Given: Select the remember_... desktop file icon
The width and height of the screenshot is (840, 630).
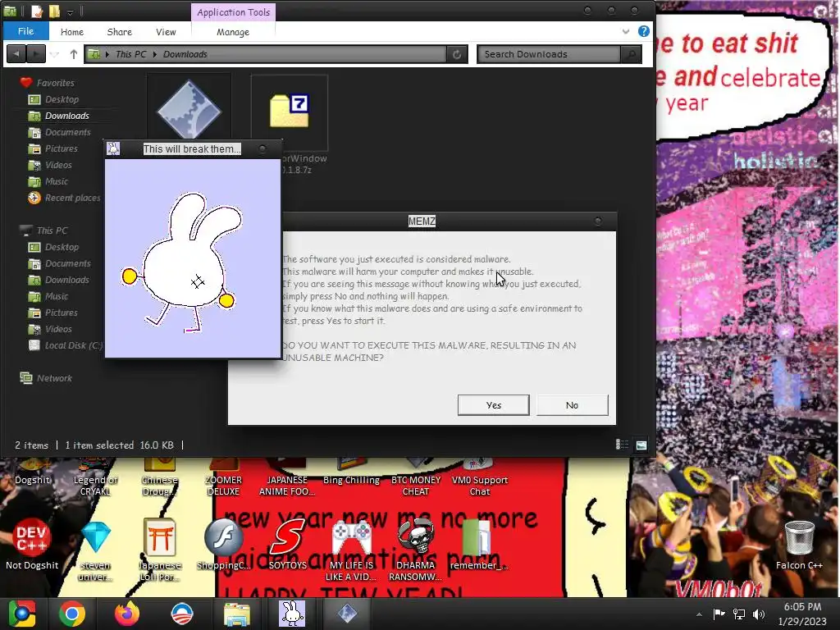Looking at the screenshot, I should (478, 544).
